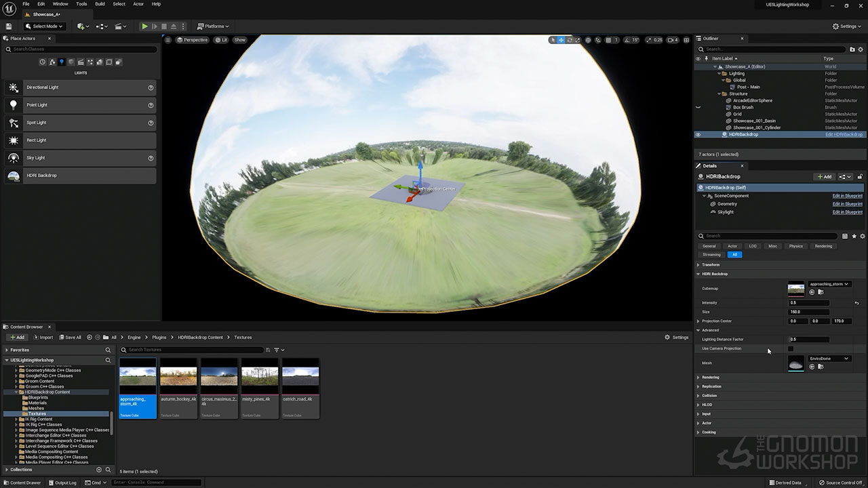The image size is (868, 488).
Task: Select the rotate gizmo tool in viewport
Action: 569,40
